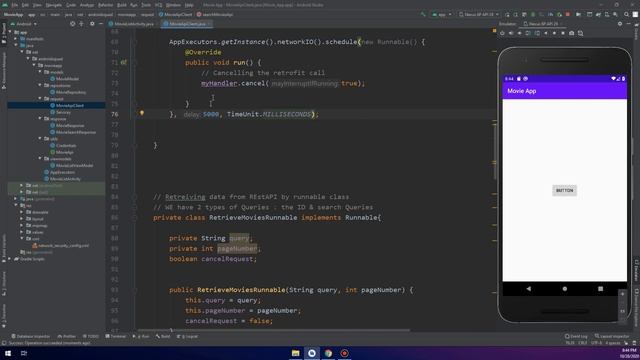640x360 pixels.
Task: Click emulator rotate right icon
Action: pos(537,33)
